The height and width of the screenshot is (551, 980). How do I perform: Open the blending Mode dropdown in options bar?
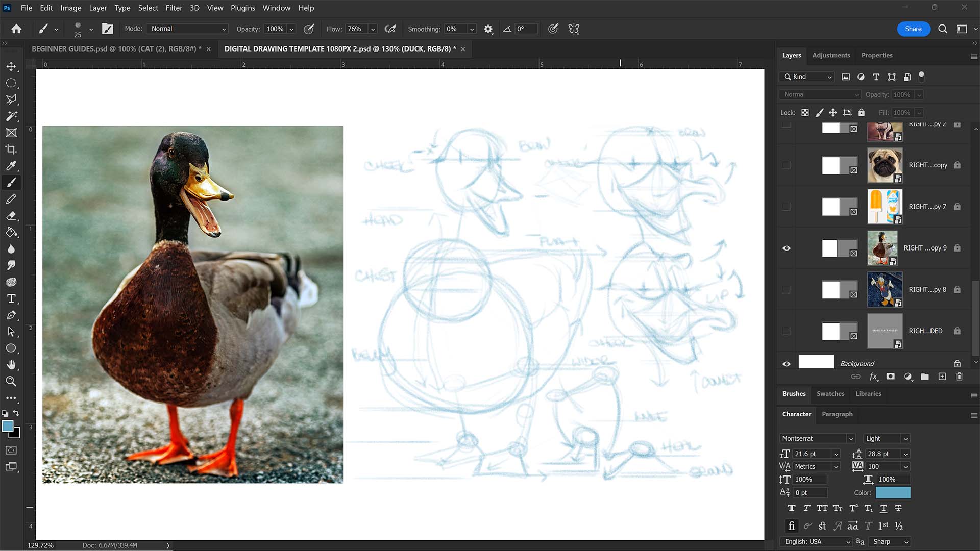pyautogui.click(x=187, y=29)
